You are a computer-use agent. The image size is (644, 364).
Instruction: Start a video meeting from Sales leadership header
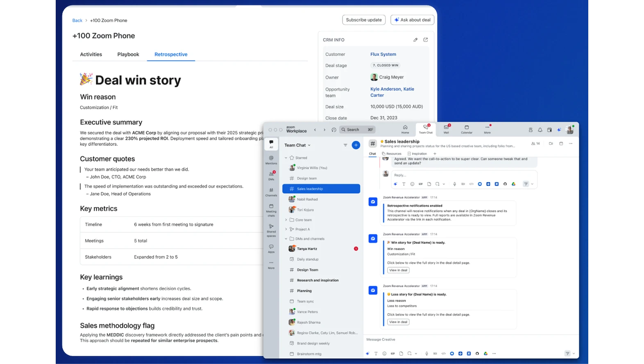point(551,144)
